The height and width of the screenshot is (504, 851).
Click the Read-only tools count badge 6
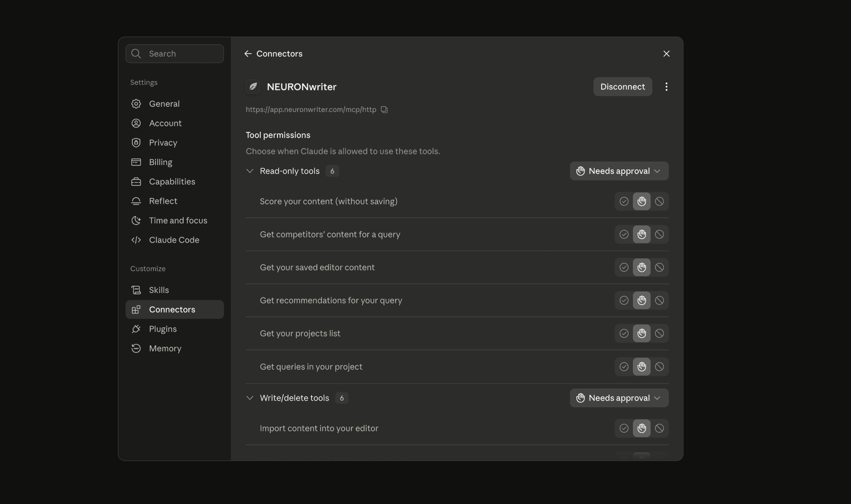point(332,171)
